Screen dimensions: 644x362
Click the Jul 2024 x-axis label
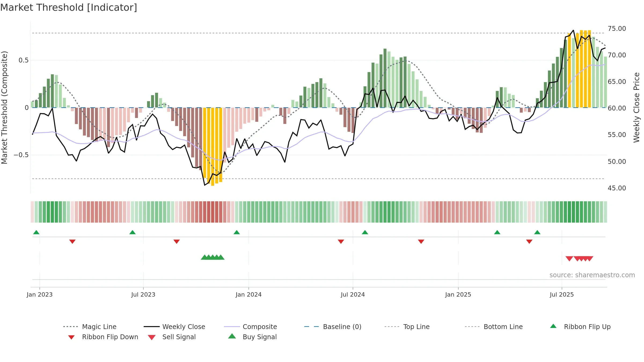(x=353, y=294)
